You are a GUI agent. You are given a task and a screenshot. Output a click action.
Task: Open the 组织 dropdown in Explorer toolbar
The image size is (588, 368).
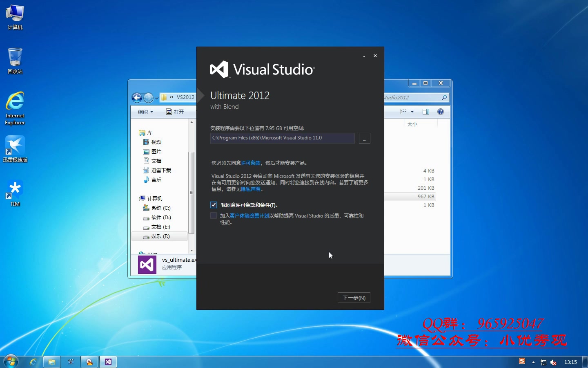pyautogui.click(x=145, y=112)
